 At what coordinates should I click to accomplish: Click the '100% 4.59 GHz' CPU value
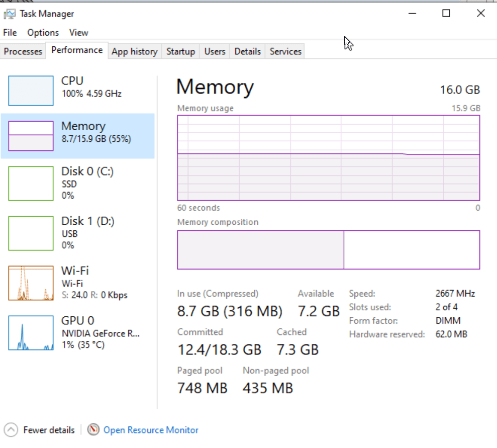tap(91, 94)
